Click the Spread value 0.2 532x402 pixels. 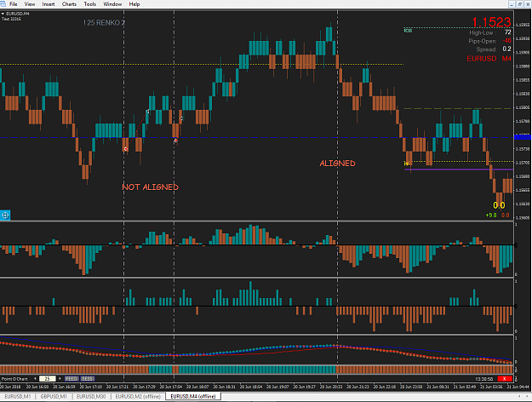507,49
